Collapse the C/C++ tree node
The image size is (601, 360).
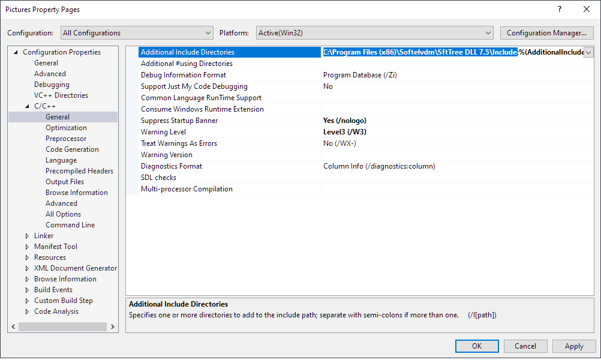[x=27, y=106]
